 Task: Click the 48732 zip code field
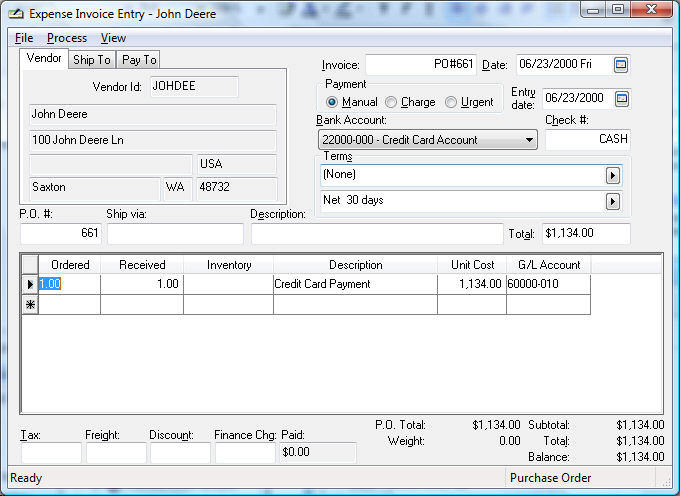[x=237, y=188]
